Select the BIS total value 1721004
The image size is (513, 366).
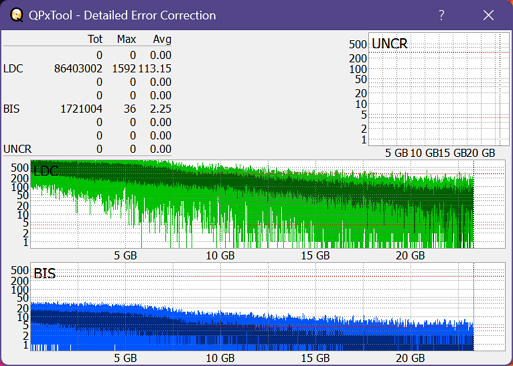click(81, 109)
